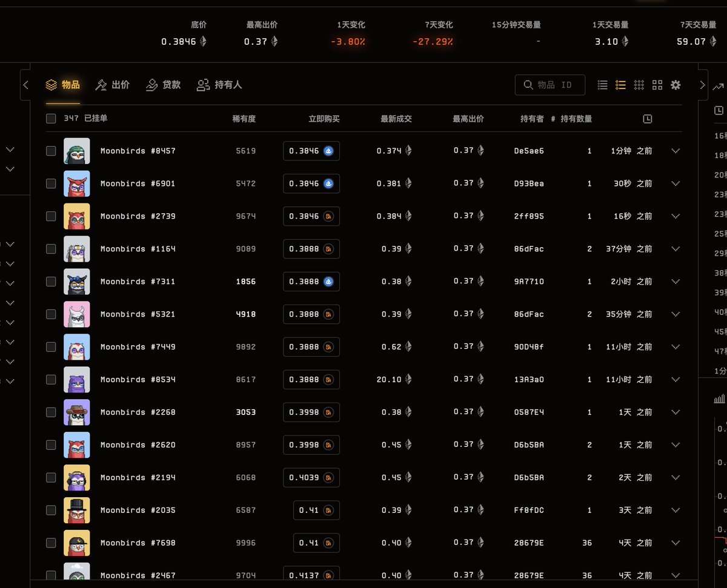Image resolution: width=727 pixels, height=588 pixels.
Task: Switch to the 贷款 tab
Action: [x=164, y=85]
